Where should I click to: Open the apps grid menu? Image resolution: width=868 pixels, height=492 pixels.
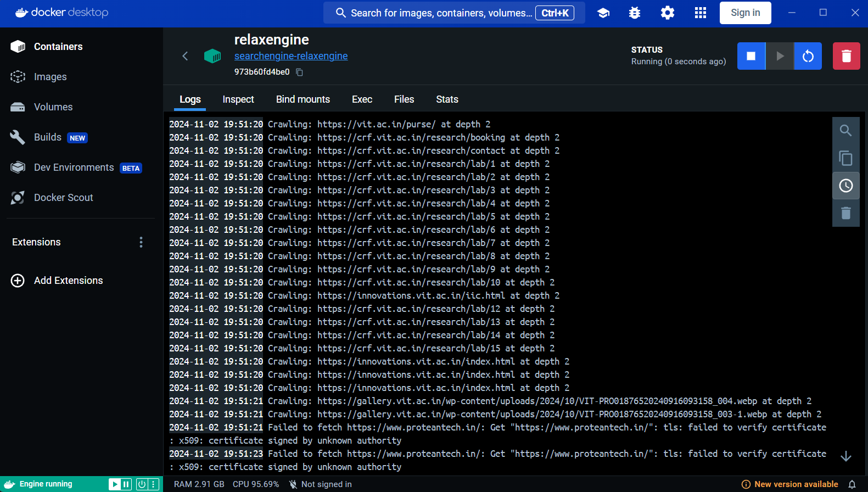701,13
